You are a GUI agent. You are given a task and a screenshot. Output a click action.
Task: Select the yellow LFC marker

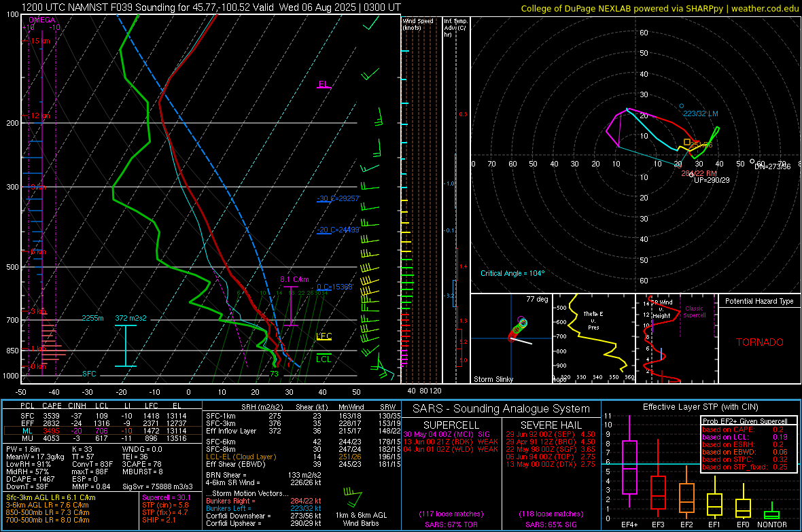tap(324, 336)
